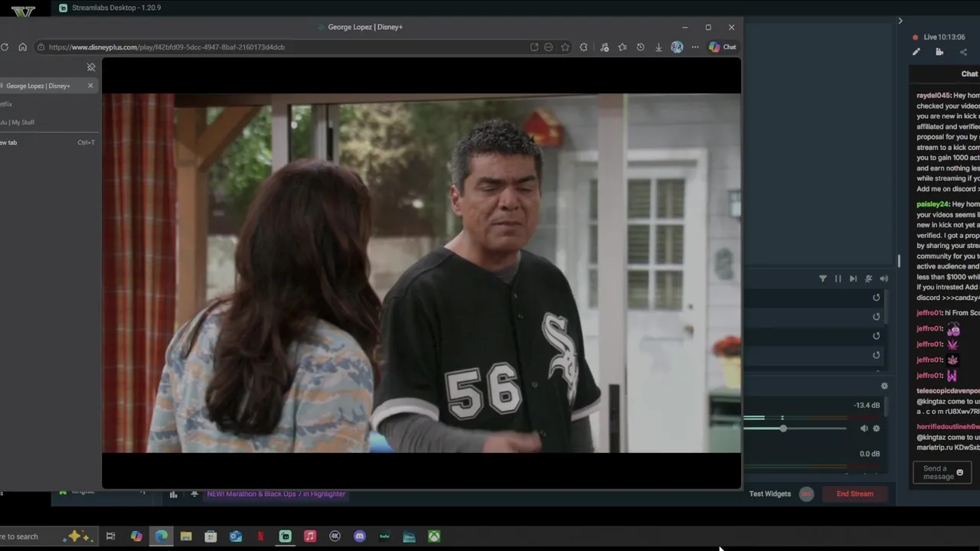Click the George Lopez video player
Viewport: 980px width, 551px height.
tap(421, 273)
